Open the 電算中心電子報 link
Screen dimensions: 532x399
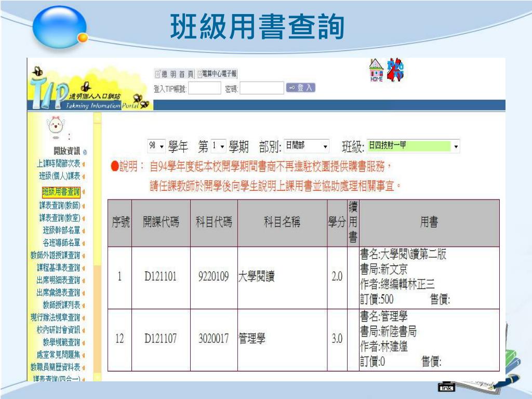tap(217, 73)
